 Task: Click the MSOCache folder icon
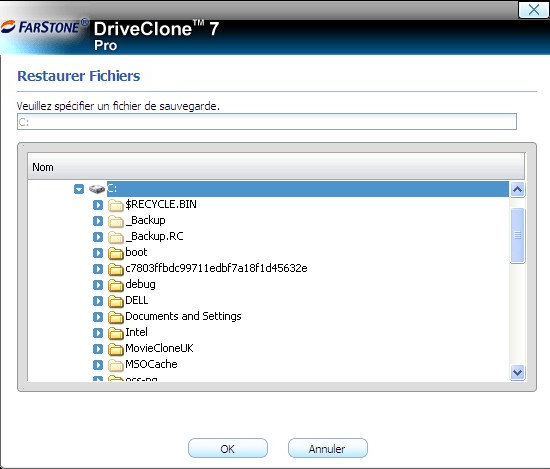pos(115,366)
